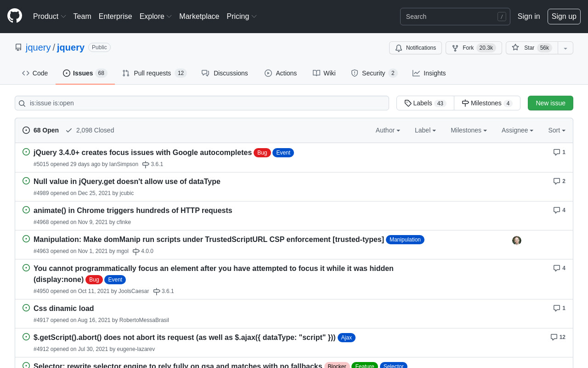The height and width of the screenshot is (368, 588).
Task: Click the open status icon of issue #4989
Action: 26,181
